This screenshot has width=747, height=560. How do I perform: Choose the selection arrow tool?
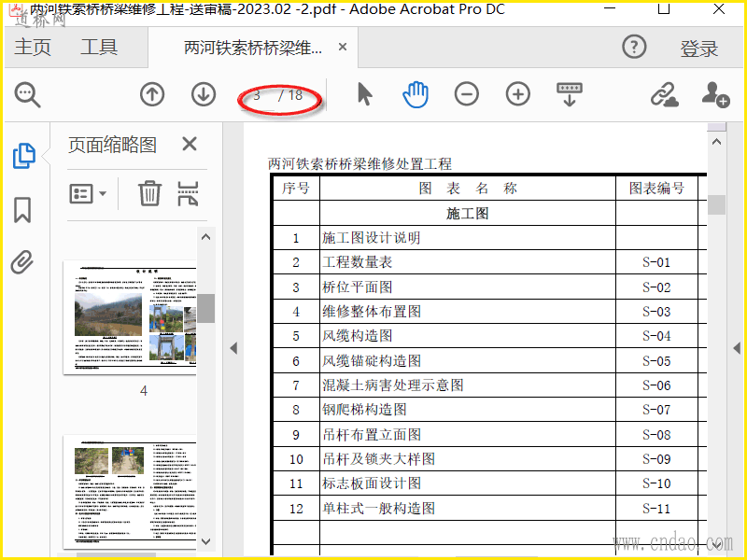tap(364, 94)
